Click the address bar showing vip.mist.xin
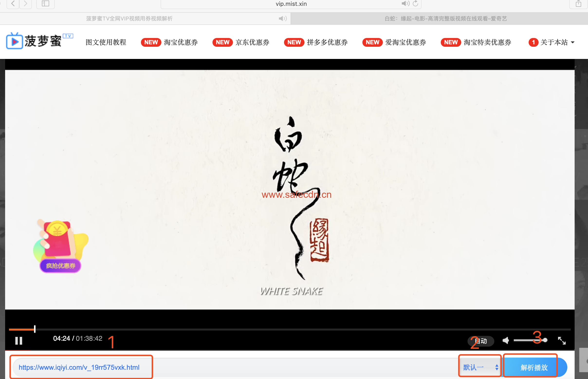This screenshot has height=379, width=588. click(x=291, y=4)
